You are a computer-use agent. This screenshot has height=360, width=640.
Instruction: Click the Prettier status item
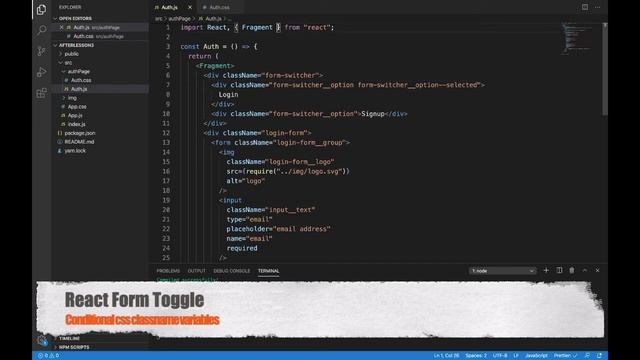pyautogui.click(x=565, y=356)
